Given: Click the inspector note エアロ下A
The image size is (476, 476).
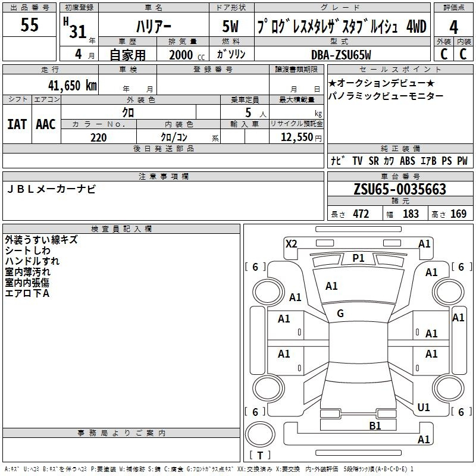Looking at the screenshot, I should [x=27, y=293].
